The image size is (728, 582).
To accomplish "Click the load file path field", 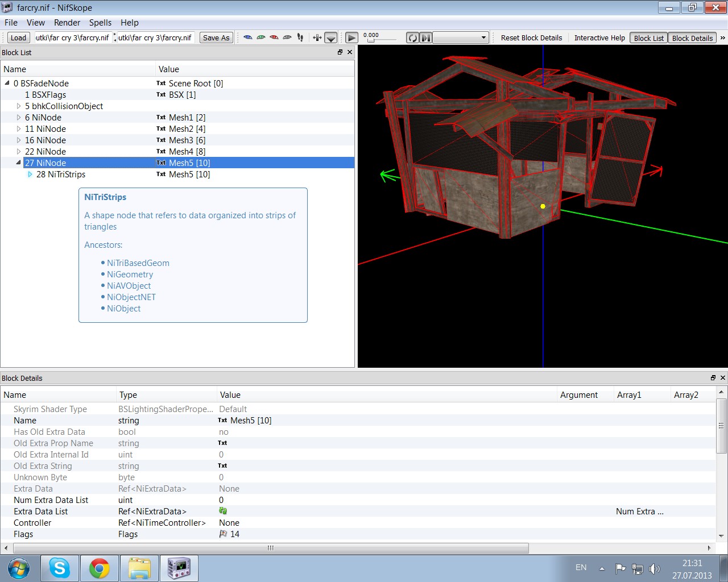I will [x=73, y=38].
